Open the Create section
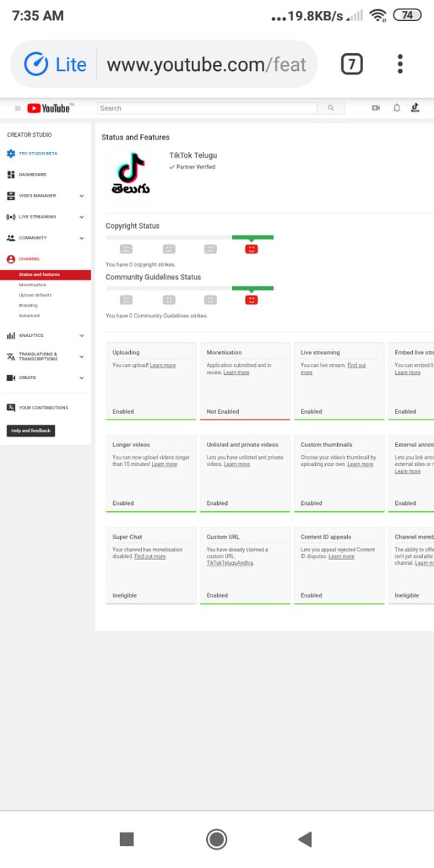This screenshot has width=434, height=868. 27,378
